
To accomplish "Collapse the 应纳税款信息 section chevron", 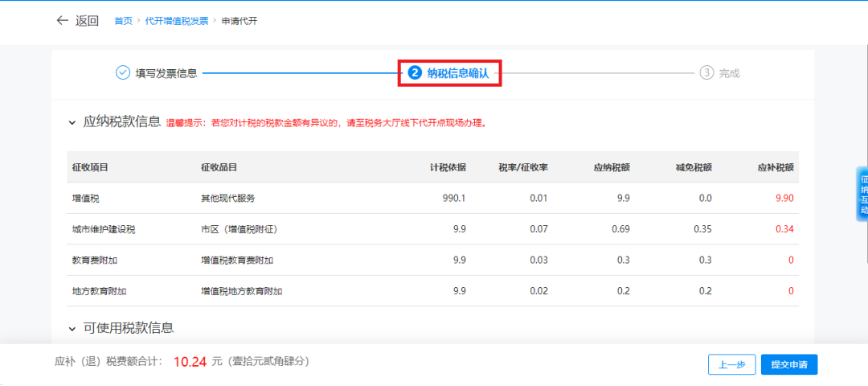I will pyautogui.click(x=72, y=122).
